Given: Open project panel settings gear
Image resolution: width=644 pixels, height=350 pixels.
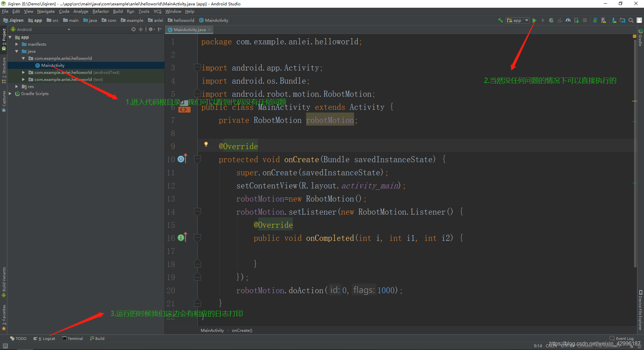Looking at the screenshot, I should [151, 30].
